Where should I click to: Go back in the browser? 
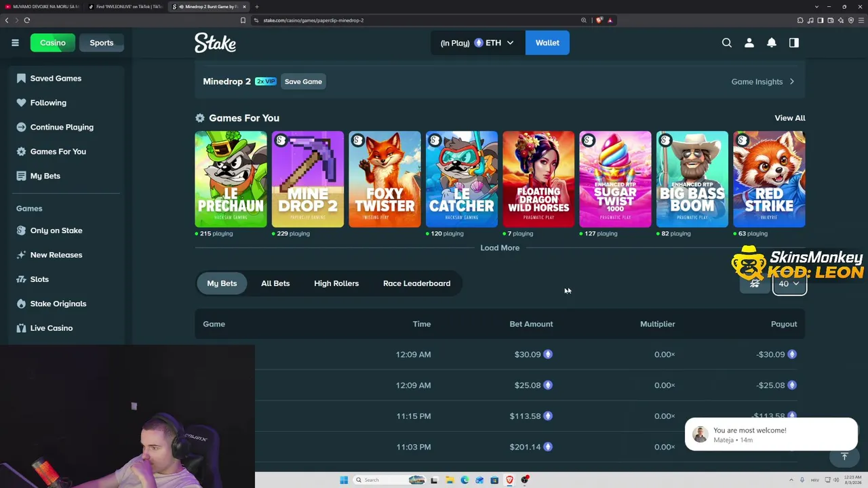[x=7, y=20]
